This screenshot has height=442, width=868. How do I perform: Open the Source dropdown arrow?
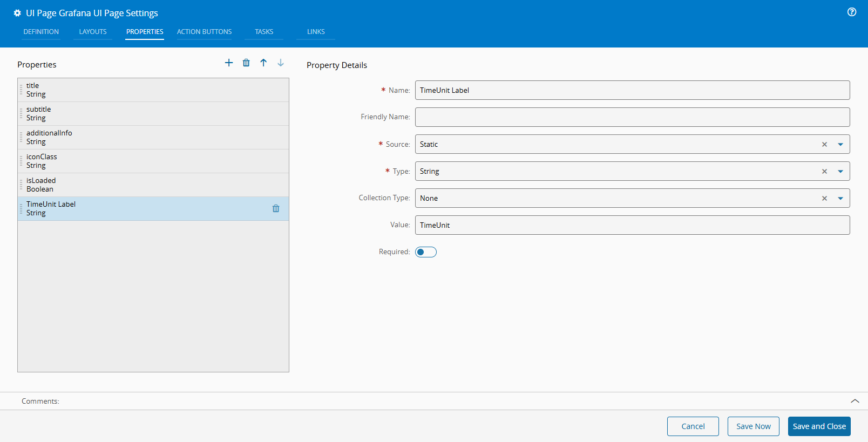pyautogui.click(x=840, y=145)
